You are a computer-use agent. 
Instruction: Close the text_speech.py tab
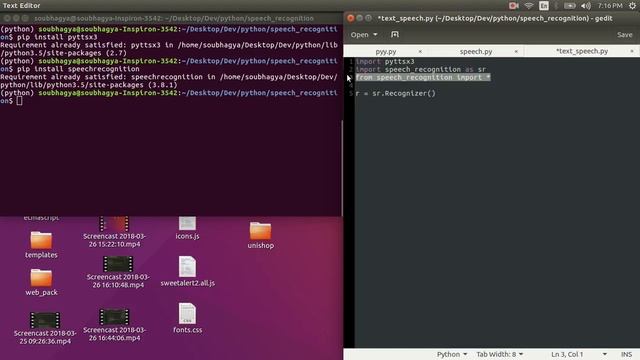pyautogui.click(x=632, y=51)
